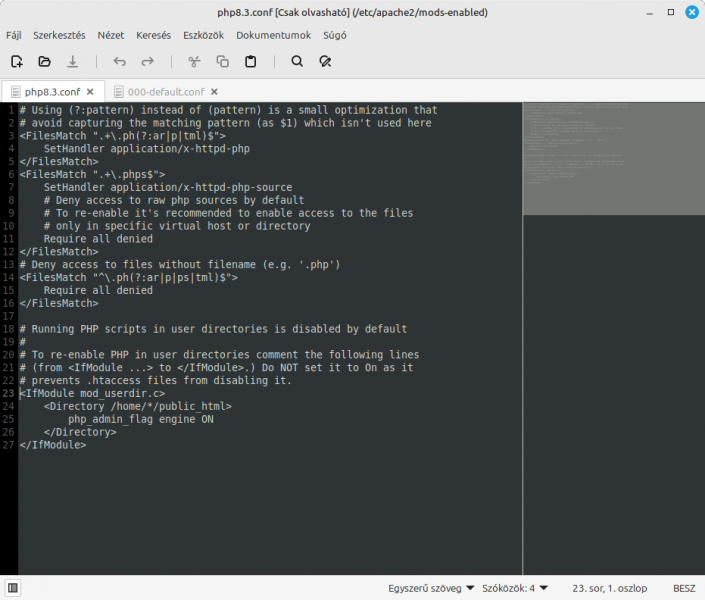Open the Dokumentumok menu
This screenshot has height=600, width=705.
(x=273, y=35)
